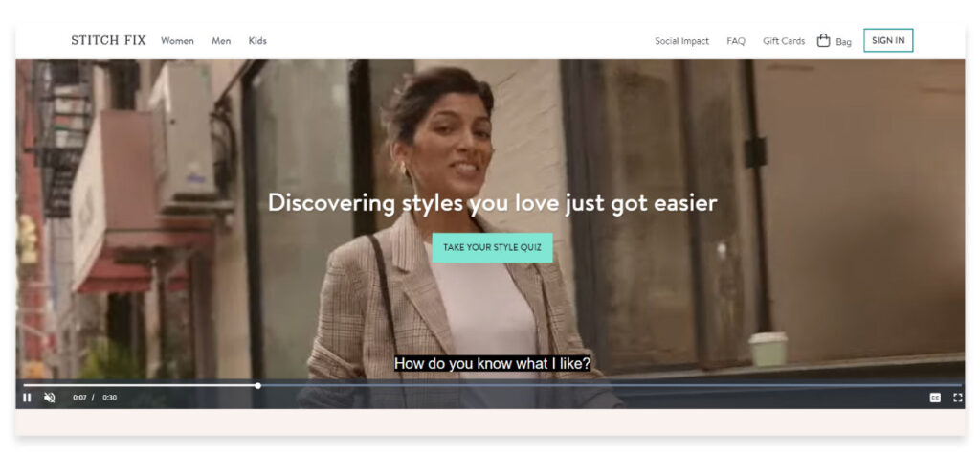This screenshot has width=980, height=457.
Task: Open the shopping bag icon
Action: (824, 40)
